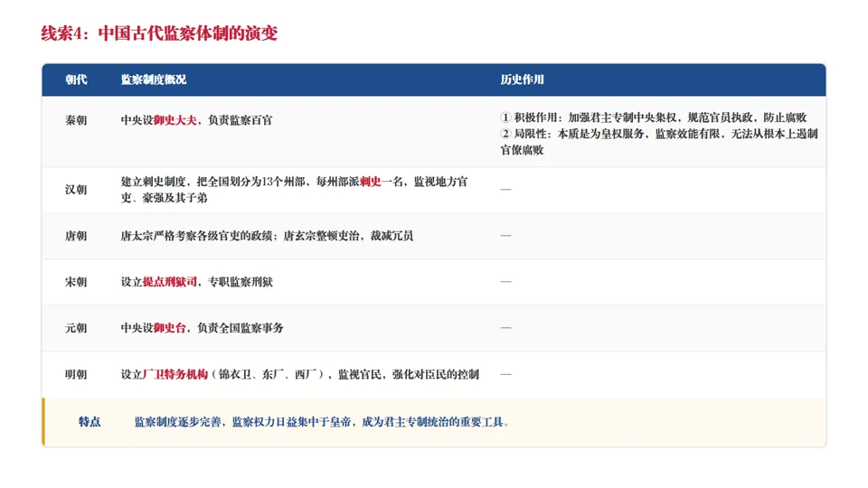Select the 秦朝 row label
This screenshot has width=868, height=488.
pyautogui.click(x=76, y=120)
